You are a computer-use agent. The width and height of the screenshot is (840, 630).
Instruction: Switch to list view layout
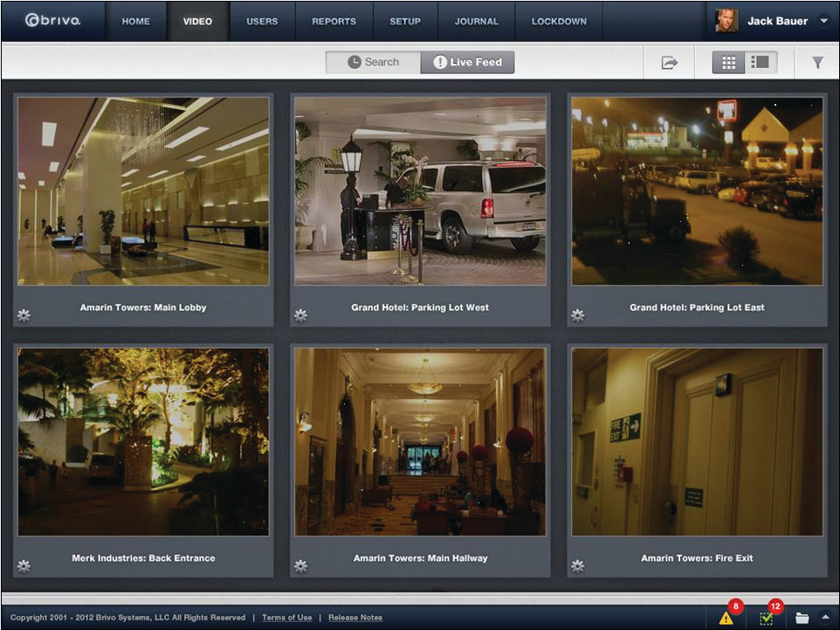pos(761,63)
